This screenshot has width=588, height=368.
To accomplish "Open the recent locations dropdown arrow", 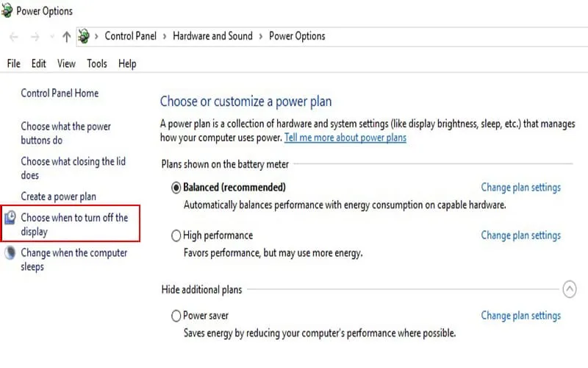I will click(51, 36).
